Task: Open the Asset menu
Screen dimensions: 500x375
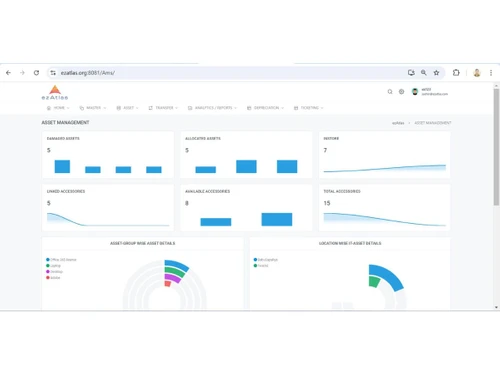Action: (x=128, y=108)
